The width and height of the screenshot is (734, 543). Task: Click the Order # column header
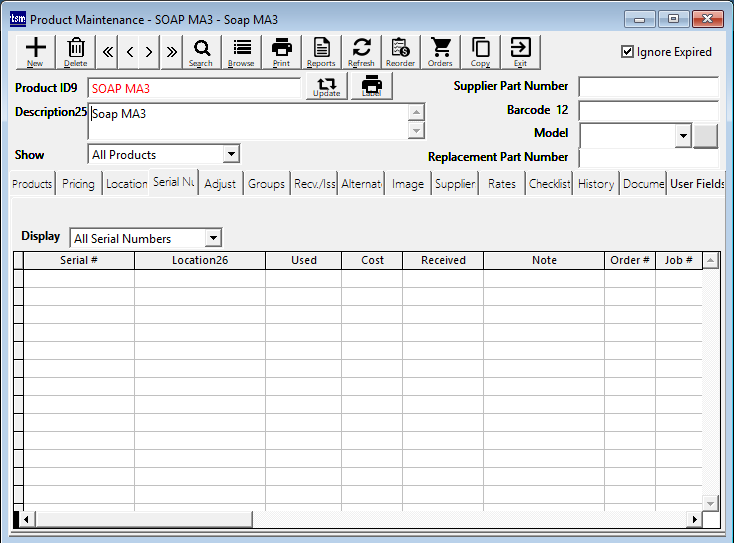[630, 260]
